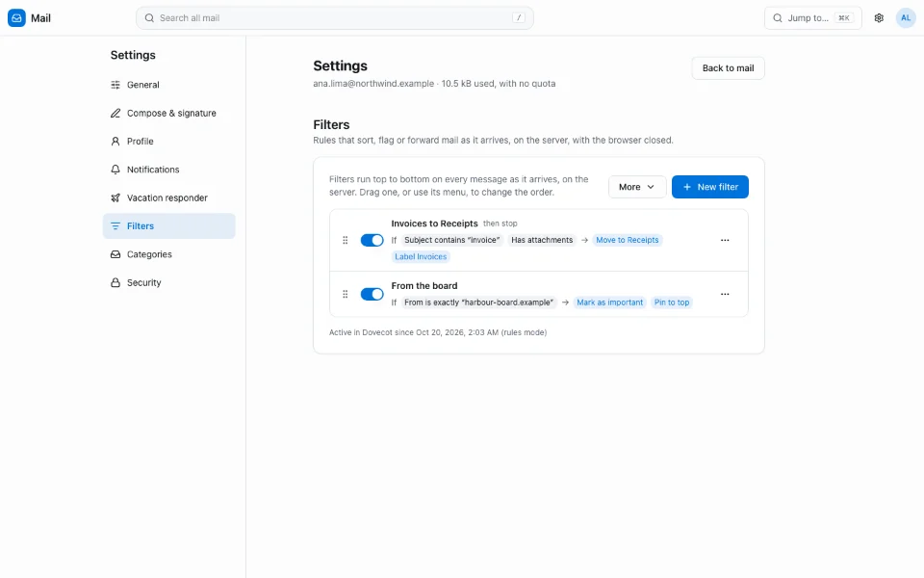The image size is (924, 578).
Task: Click the magnifier icon in Search all mail
Action: [x=150, y=18]
